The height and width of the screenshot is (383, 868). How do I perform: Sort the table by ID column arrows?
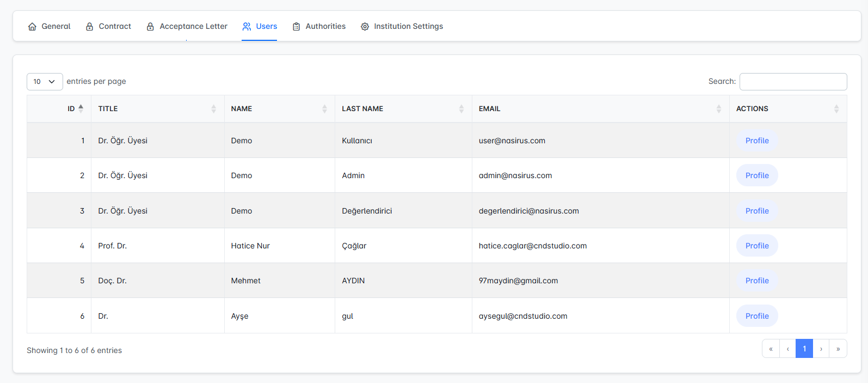click(x=81, y=108)
